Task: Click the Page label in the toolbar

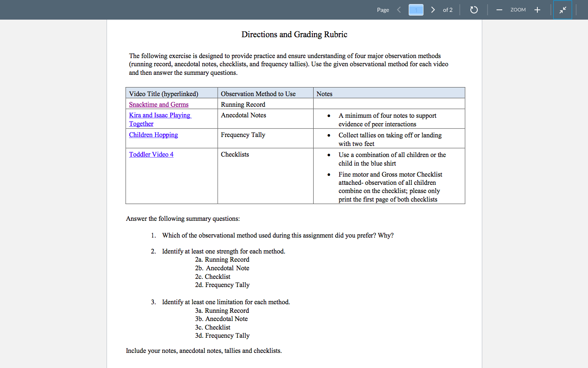Action: [383, 10]
